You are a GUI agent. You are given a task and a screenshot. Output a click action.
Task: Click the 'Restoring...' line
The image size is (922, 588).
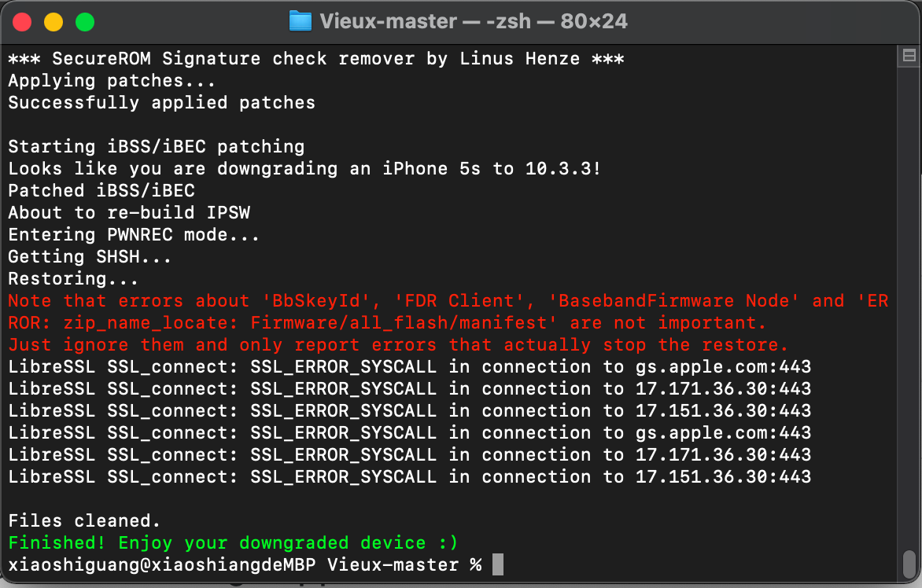[x=73, y=278]
